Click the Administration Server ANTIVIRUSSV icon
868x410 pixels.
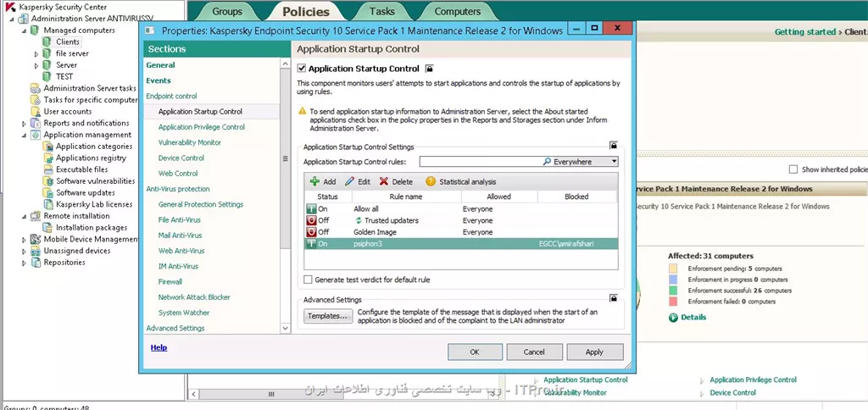(23, 19)
